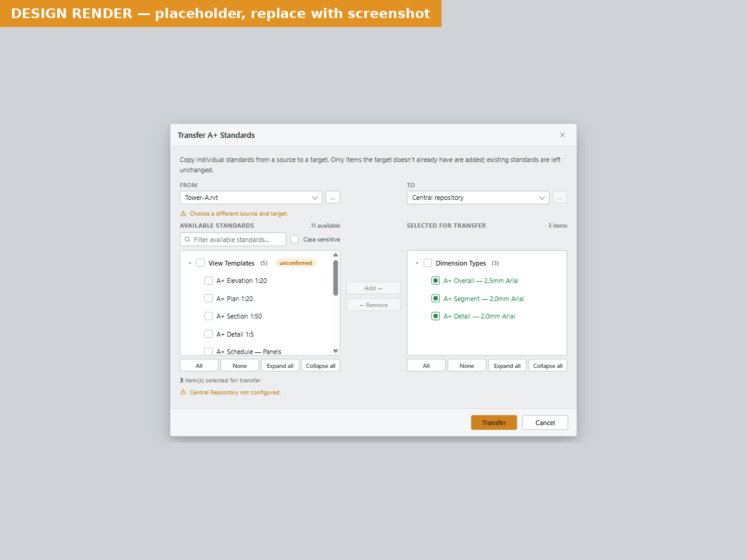Viewport: 747px width, 560px height.
Task: Check the View Templates group checkbox
Action: tap(201, 263)
